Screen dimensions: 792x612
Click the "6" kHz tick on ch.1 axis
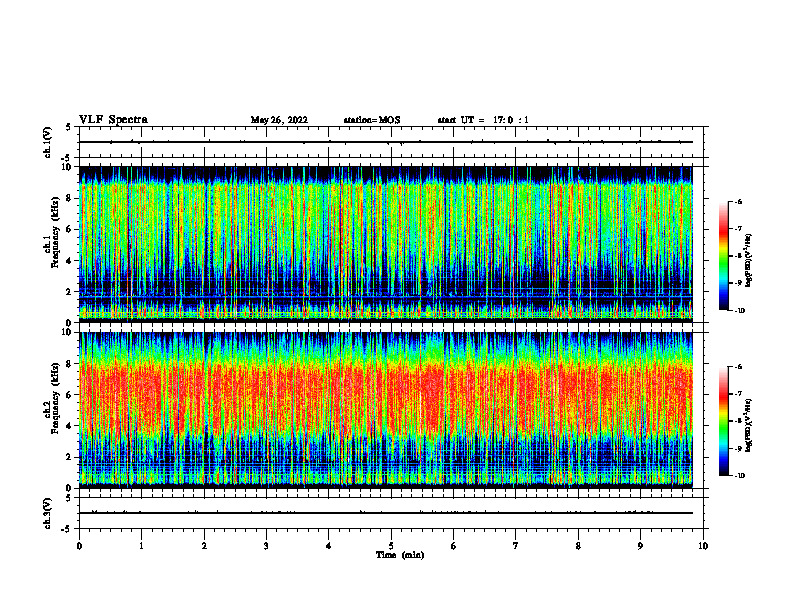coord(68,229)
